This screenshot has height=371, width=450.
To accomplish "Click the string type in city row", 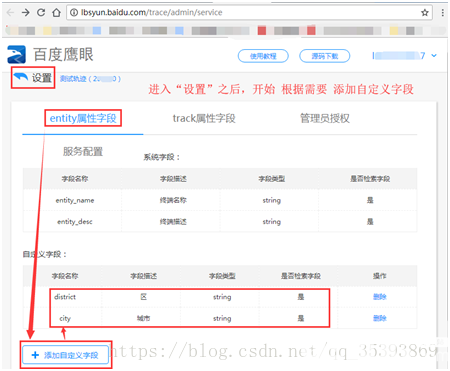I will 222,319.
